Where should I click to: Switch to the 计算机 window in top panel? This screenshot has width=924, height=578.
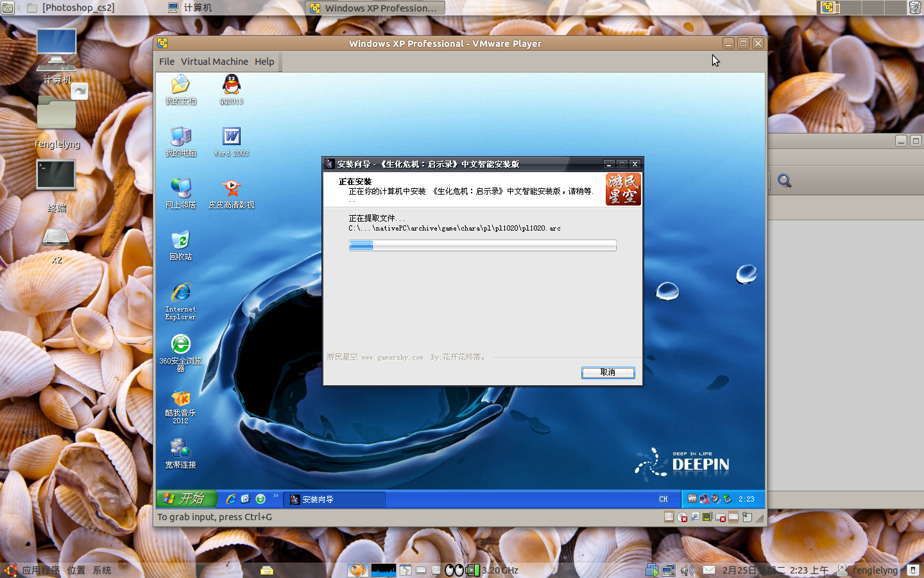[190, 8]
